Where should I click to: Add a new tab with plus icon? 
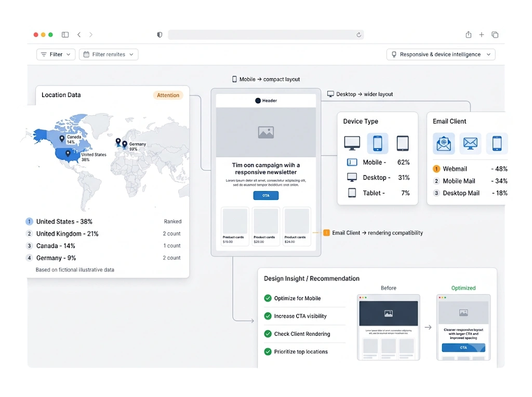click(x=482, y=35)
